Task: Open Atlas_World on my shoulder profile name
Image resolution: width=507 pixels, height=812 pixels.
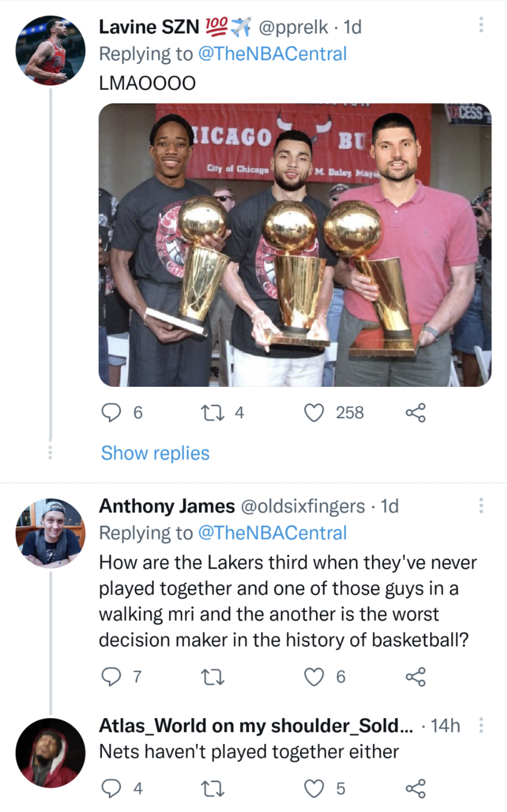Action: [x=255, y=726]
